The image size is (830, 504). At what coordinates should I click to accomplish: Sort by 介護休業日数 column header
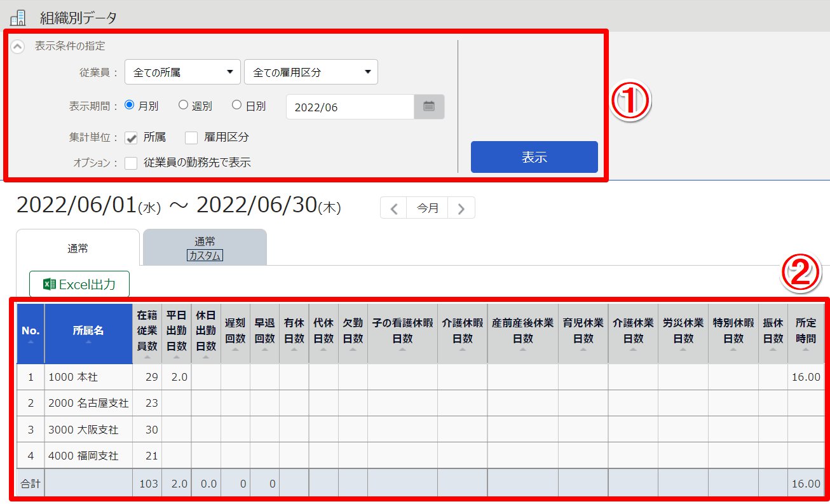633,334
